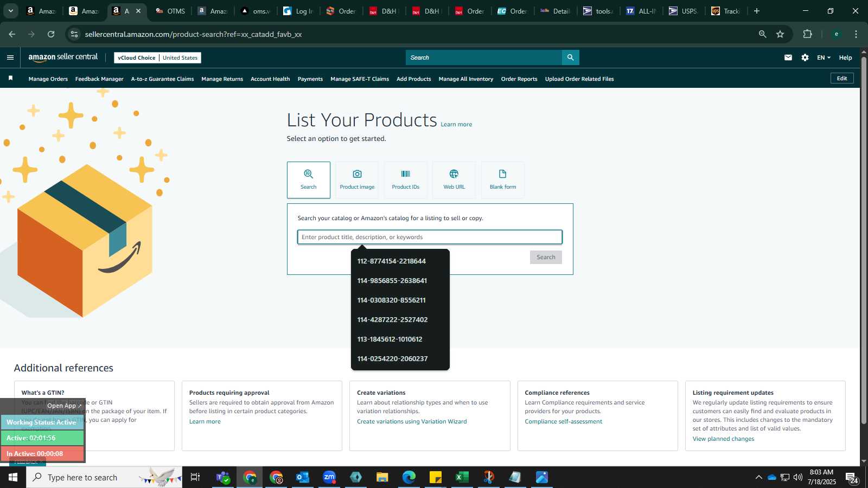Open Zoom from the taskbar
The width and height of the screenshot is (868, 488).
point(329,477)
